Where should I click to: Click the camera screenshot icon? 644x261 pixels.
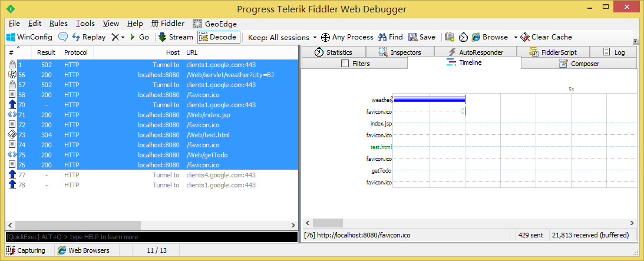[450, 37]
